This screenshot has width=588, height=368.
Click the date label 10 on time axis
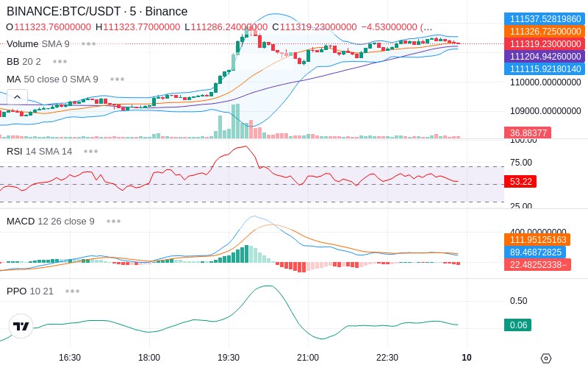point(467,358)
